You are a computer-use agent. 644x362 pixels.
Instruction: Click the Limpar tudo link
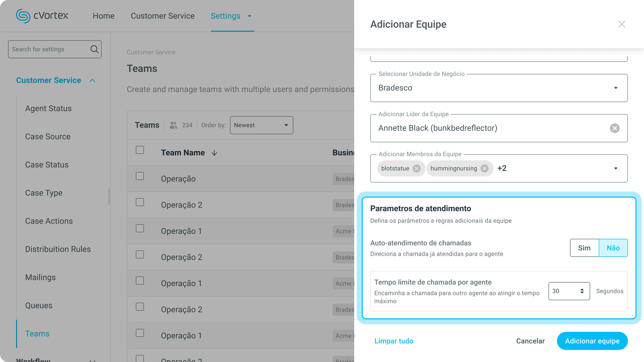coord(393,341)
